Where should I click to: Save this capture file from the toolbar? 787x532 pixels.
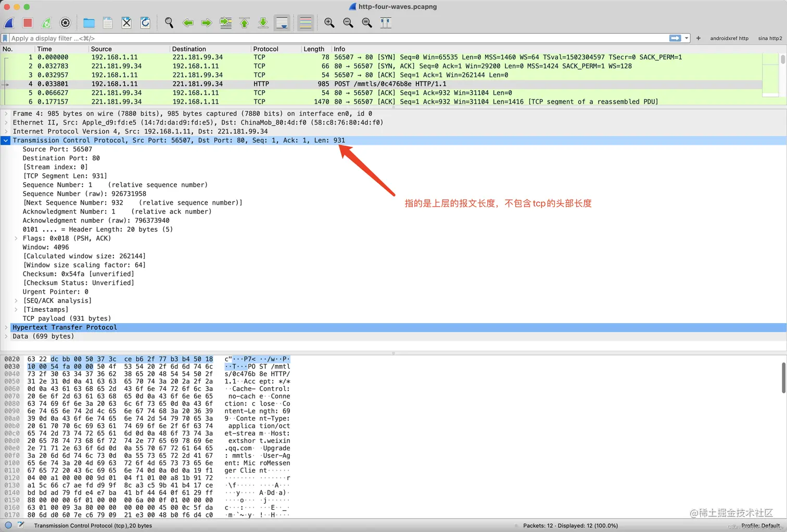click(x=108, y=23)
